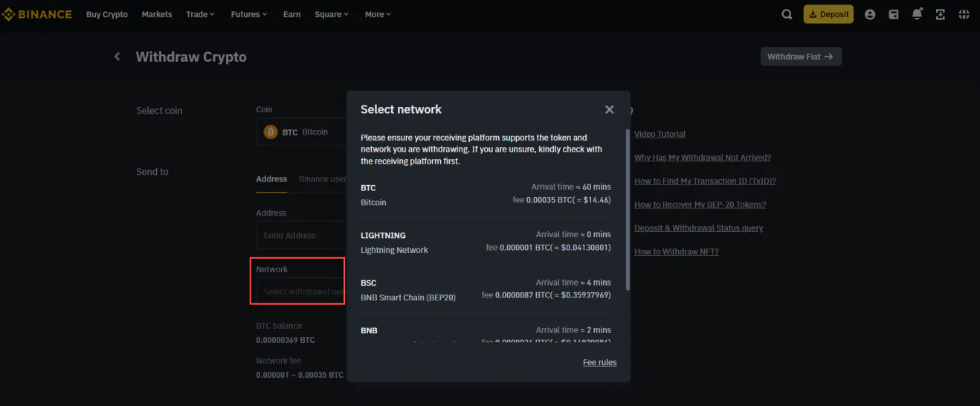Close the Select network dialog
Viewport: 980px width, 406px height.
[x=610, y=109]
